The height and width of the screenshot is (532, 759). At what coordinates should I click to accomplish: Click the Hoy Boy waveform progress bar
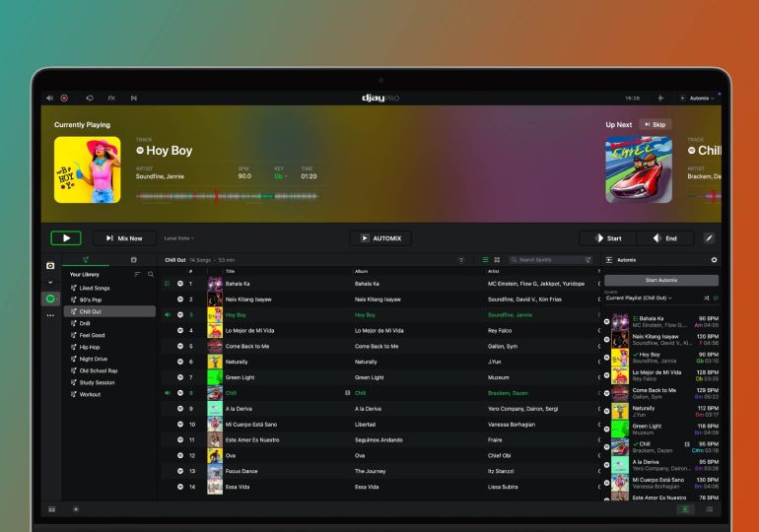(x=227, y=197)
